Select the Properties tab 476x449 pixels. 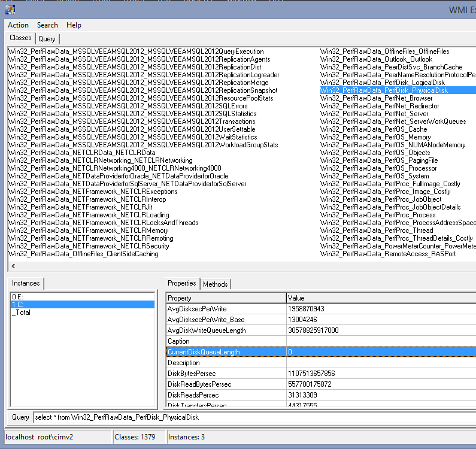[182, 283]
